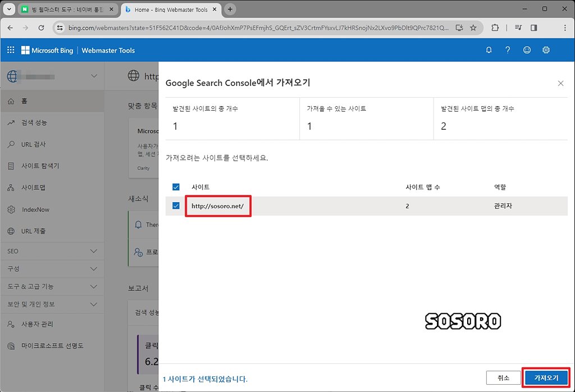Click the install app icon in address bar

[459, 28]
